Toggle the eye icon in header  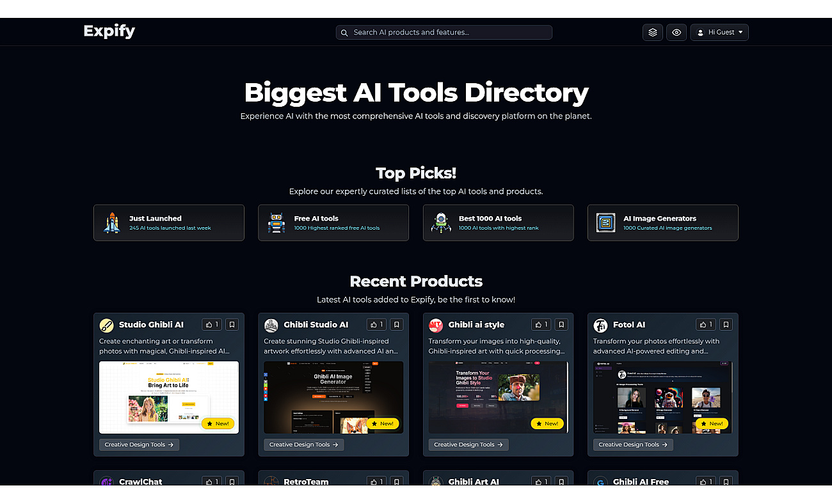click(676, 33)
